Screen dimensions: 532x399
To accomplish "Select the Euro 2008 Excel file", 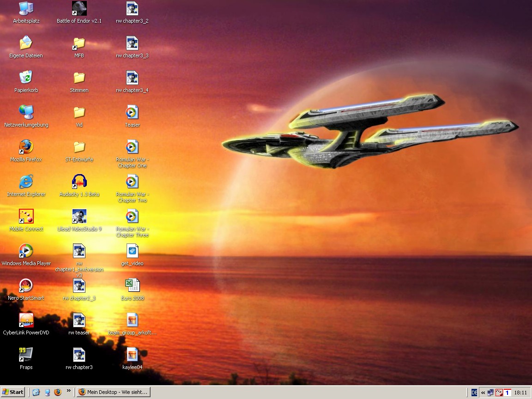I will [133, 286].
